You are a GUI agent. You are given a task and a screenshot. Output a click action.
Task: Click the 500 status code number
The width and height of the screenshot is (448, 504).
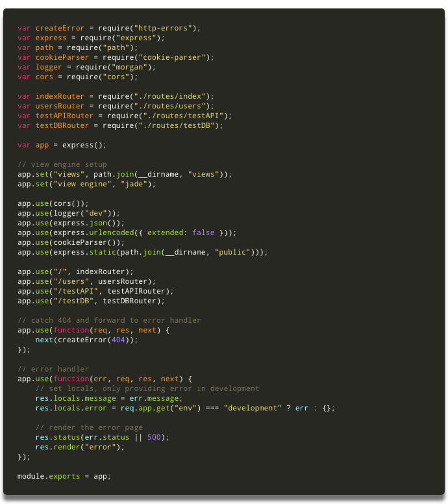(156, 437)
